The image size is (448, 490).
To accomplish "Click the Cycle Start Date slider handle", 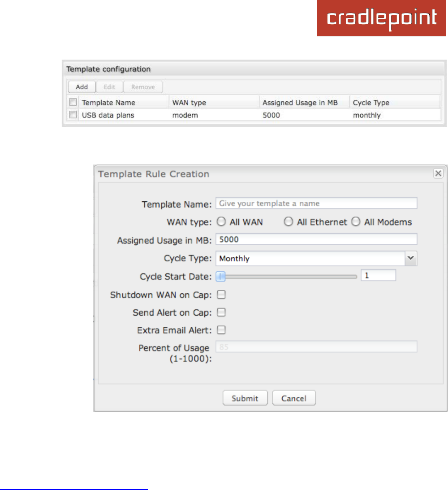I will point(220,276).
